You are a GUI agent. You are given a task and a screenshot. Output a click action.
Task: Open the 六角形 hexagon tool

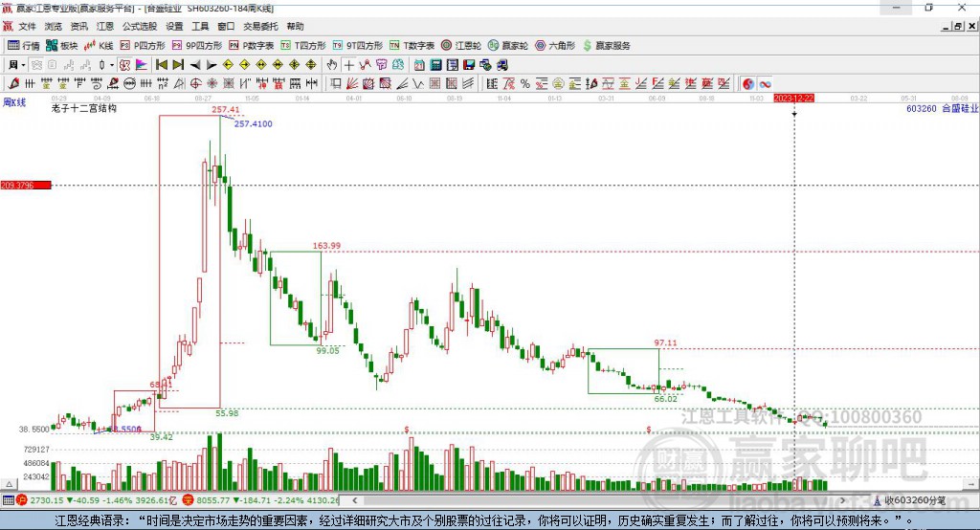pos(555,46)
